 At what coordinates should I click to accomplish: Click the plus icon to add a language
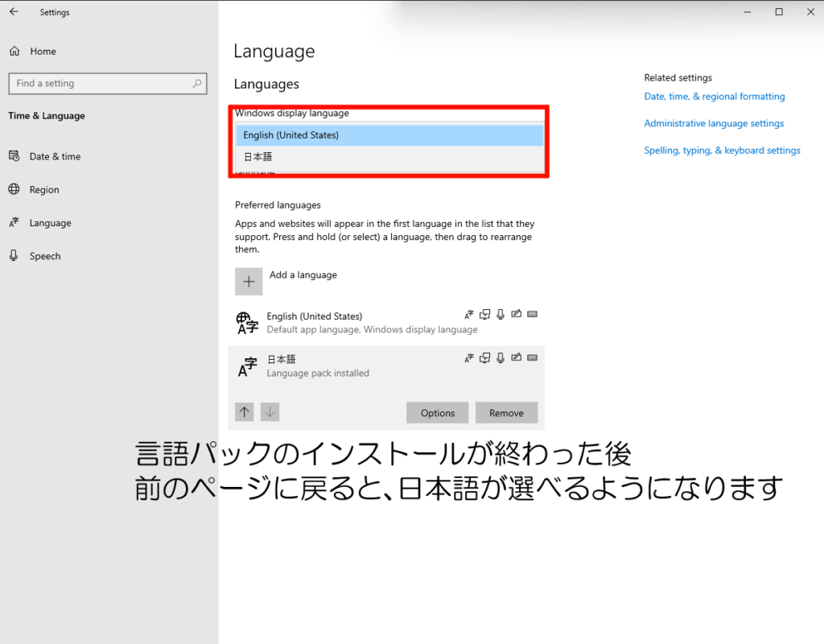click(249, 282)
